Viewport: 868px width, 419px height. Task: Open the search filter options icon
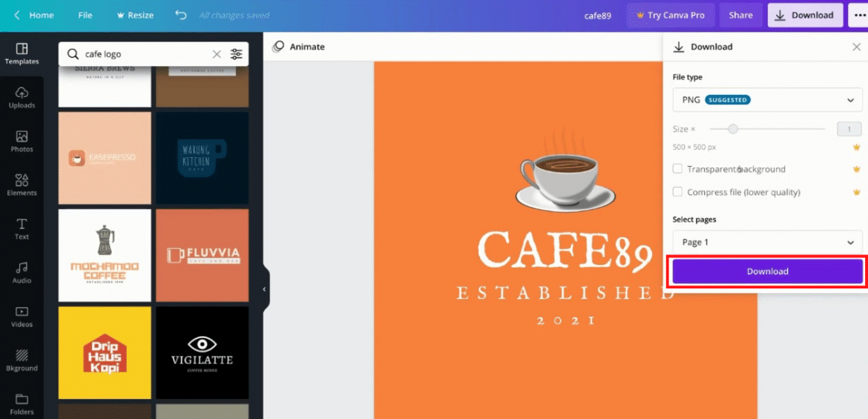coord(237,53)
